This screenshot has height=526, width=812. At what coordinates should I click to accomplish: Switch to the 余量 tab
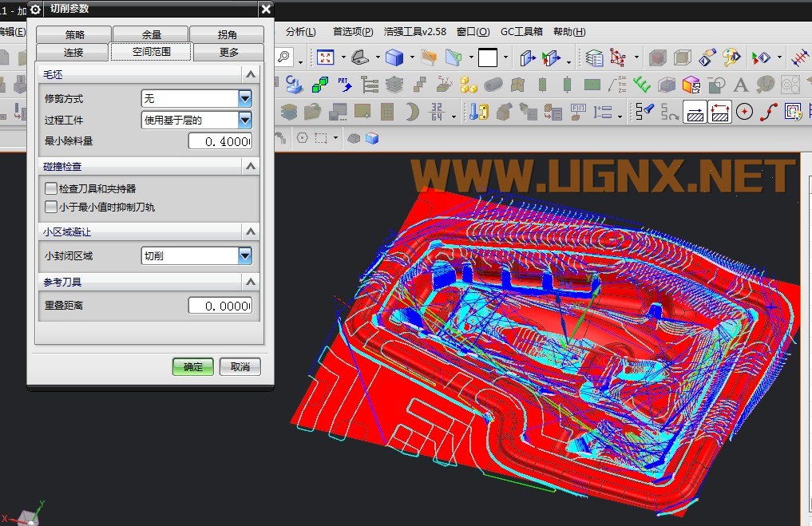click(x=151, y=34)
